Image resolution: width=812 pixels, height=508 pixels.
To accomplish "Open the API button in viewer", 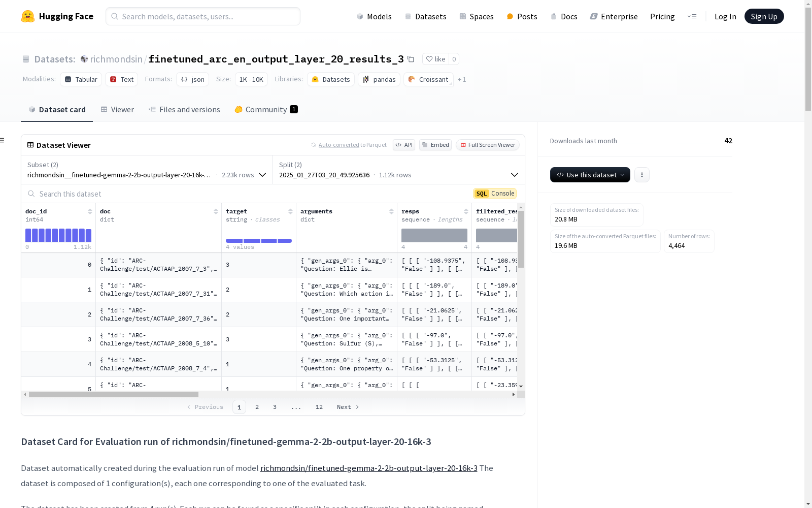I will (404, 145).
